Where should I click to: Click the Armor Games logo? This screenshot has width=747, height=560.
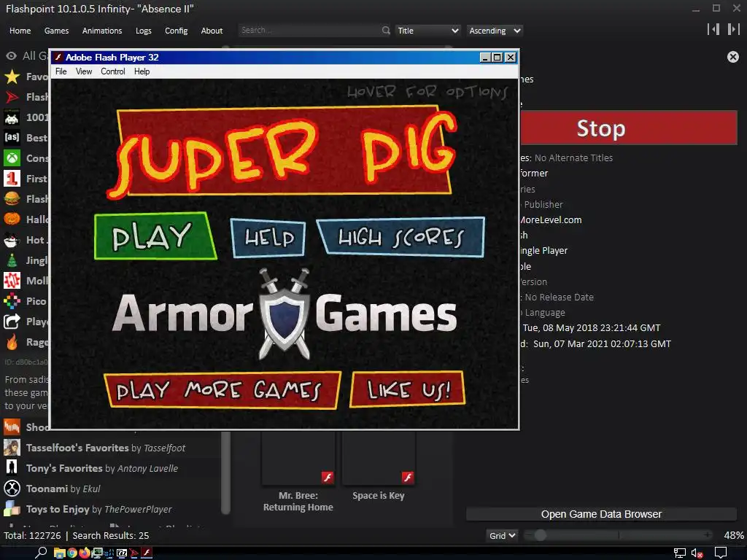285,314
